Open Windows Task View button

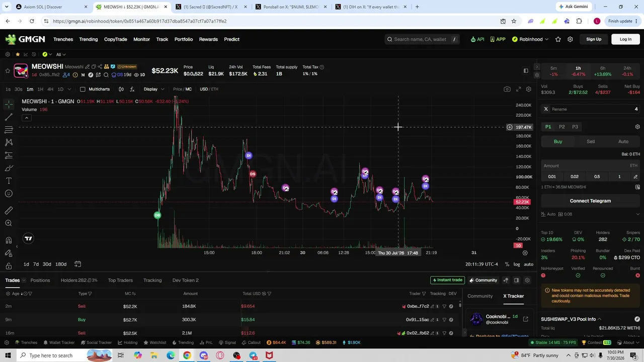click(x=121, y=355)
